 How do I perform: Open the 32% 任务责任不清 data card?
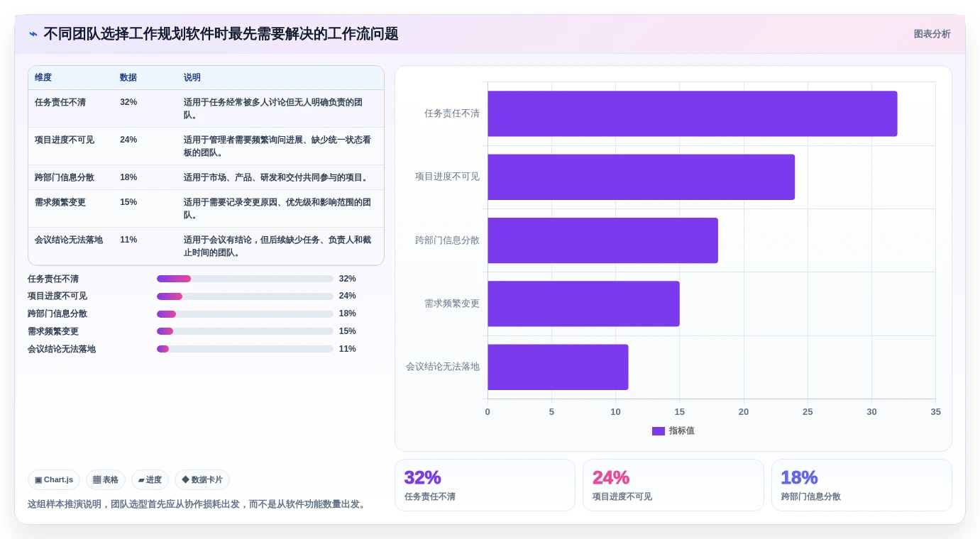coord(485,485)
